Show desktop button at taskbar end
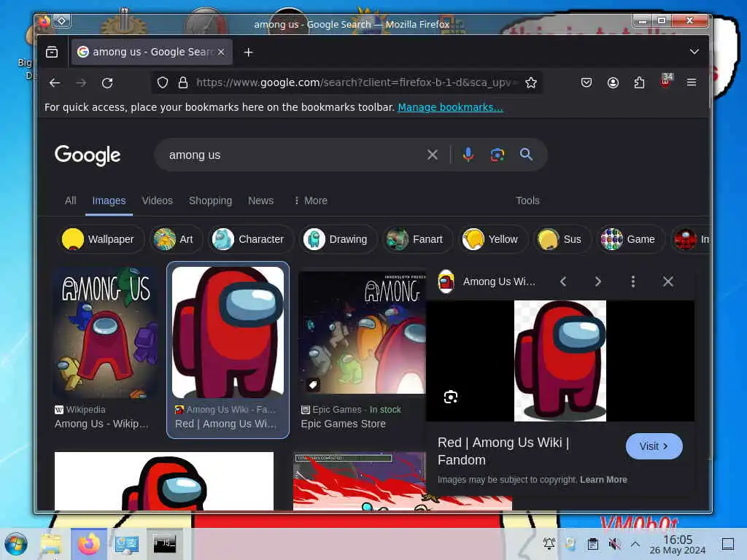747x560 pixels. pos(728,543)
